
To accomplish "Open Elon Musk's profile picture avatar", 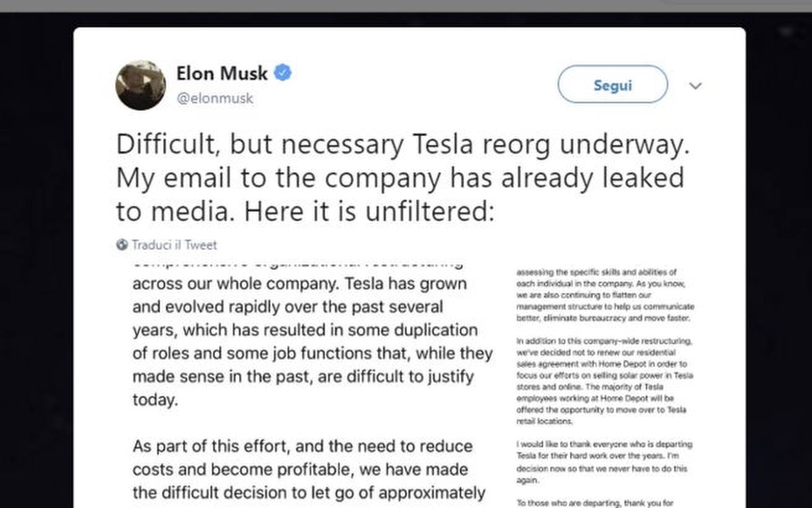I will (x=140, y=85).
